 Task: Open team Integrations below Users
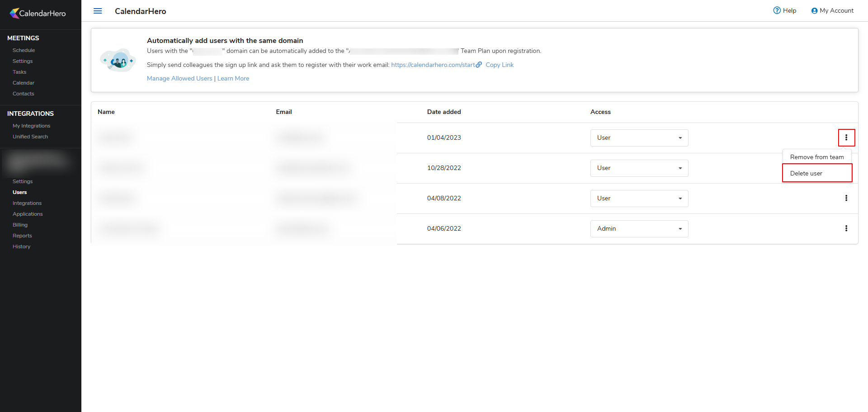27,203
